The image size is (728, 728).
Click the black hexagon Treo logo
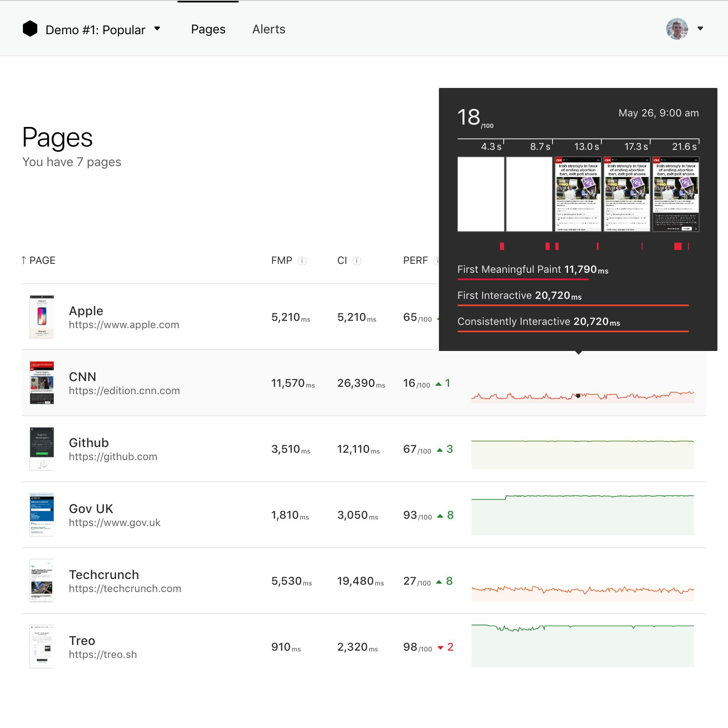[30, 29]
